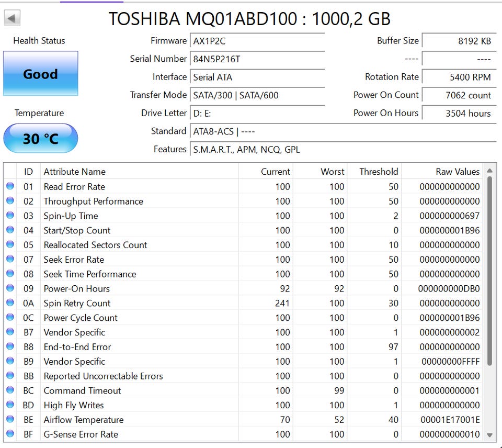Click the blue status dot for Read Error Rate
502x448 pixels.
(10, 186)
